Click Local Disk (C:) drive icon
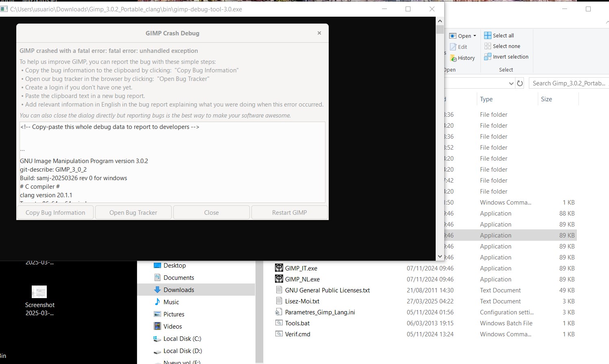The image size is (609, 364). pos(157,338)
